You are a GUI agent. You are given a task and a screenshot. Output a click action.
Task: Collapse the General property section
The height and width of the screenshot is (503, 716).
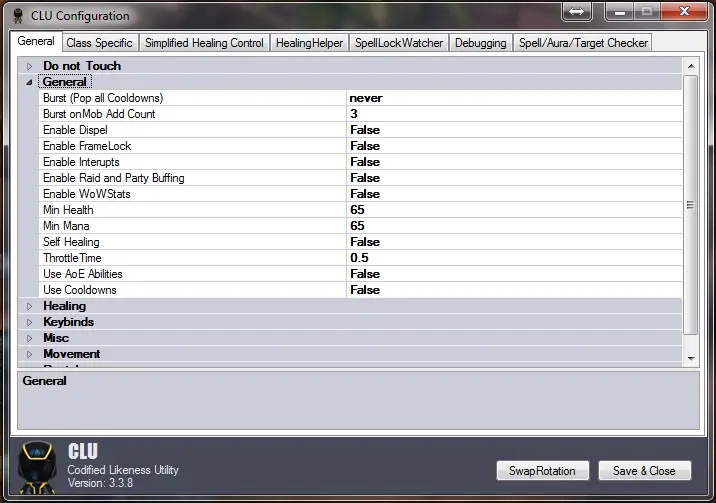tap(29, 82)
